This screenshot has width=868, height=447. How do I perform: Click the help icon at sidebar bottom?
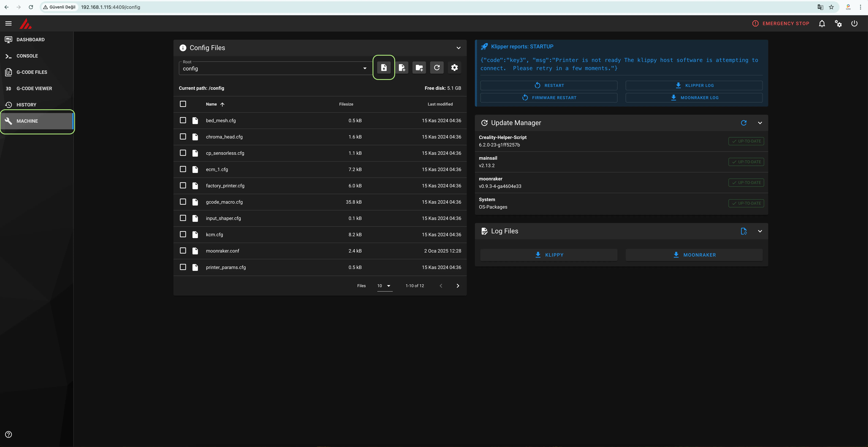click(8, 435)
